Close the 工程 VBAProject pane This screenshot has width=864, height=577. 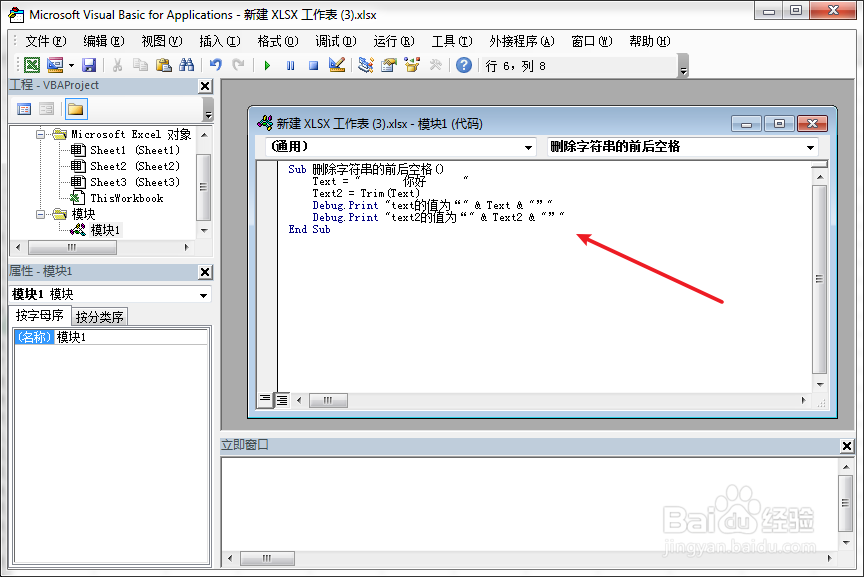click(x=205, y=86)
